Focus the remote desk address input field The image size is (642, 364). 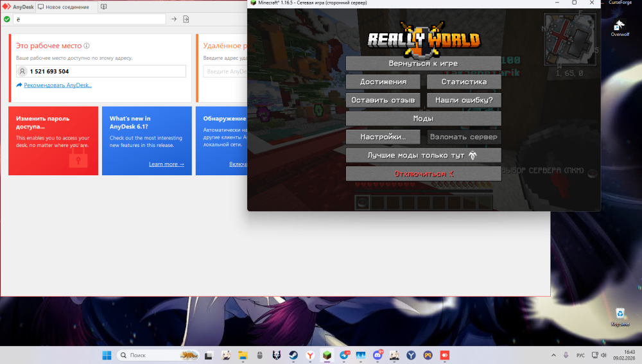(225, 71)
